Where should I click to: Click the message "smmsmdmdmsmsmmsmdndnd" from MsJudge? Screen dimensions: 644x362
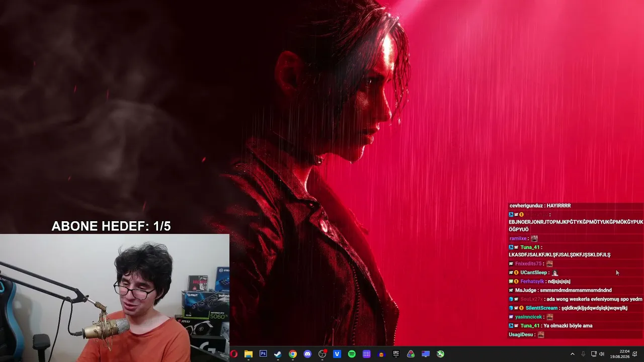(x=576, y=290)
